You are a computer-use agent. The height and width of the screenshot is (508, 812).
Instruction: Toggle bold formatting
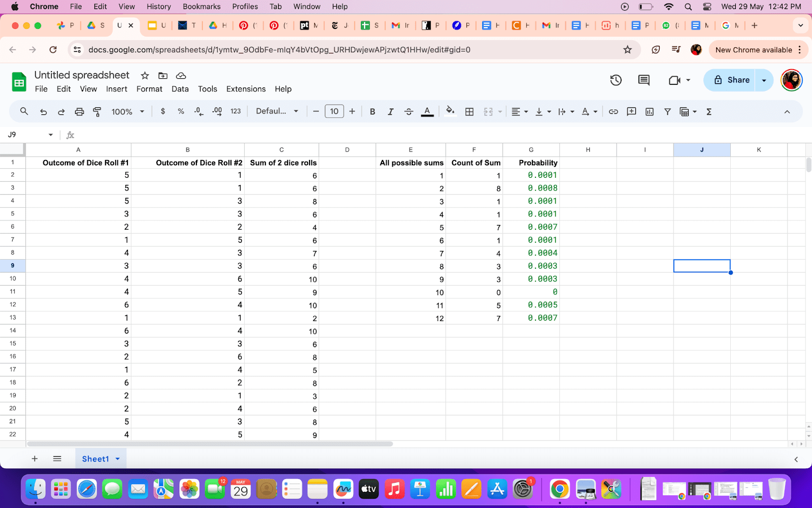373,111
